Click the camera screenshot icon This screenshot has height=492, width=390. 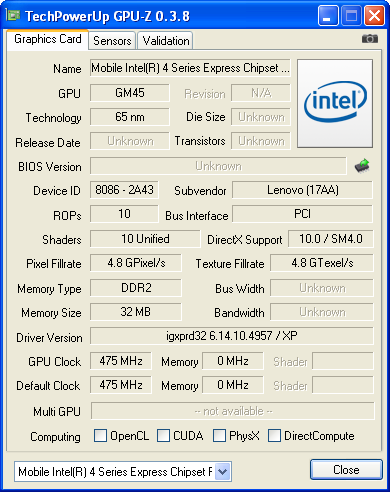[370, 39]
